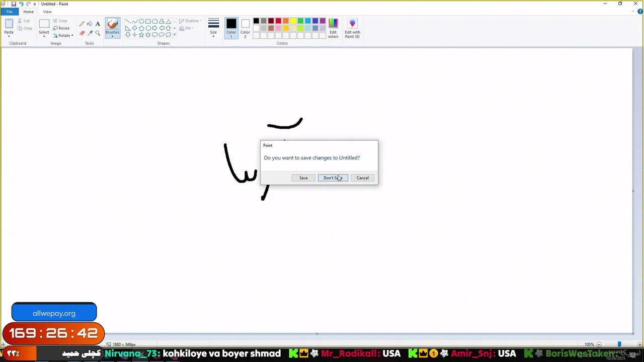Click the Brushes tool icon
The height and width of the screenshot is (362, 644).
(113, 23)
